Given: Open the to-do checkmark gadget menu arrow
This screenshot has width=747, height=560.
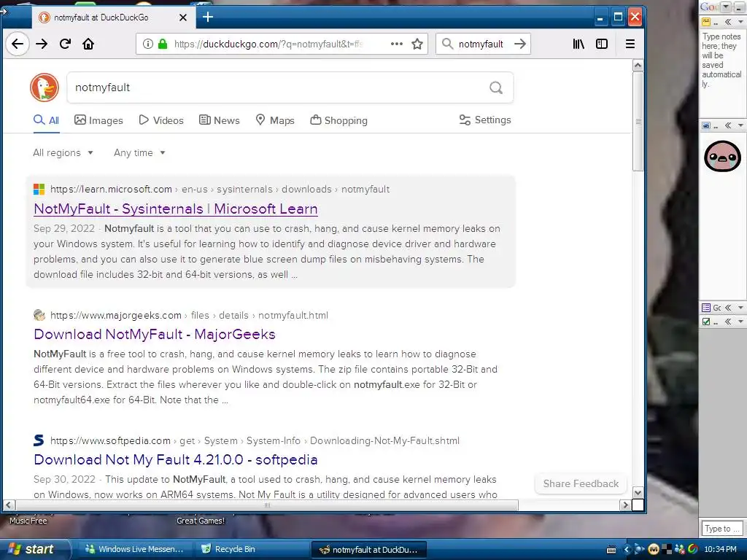Looking at the screenshot, I should [740, 322].
